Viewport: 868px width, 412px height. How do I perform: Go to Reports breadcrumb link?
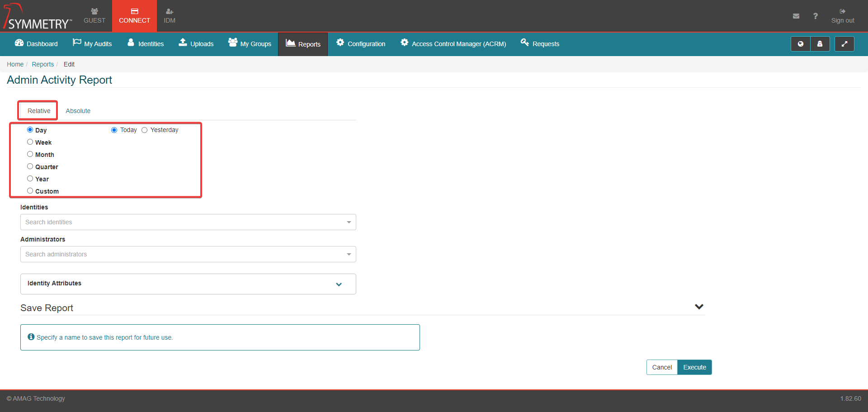42,64
